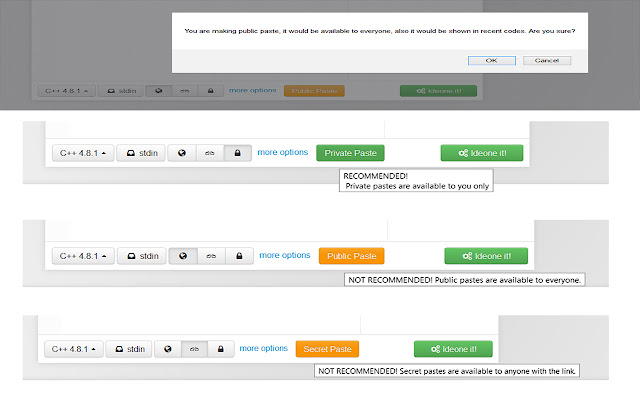Select the chain link icon in Secret Paste row

(x=194, y=349)
